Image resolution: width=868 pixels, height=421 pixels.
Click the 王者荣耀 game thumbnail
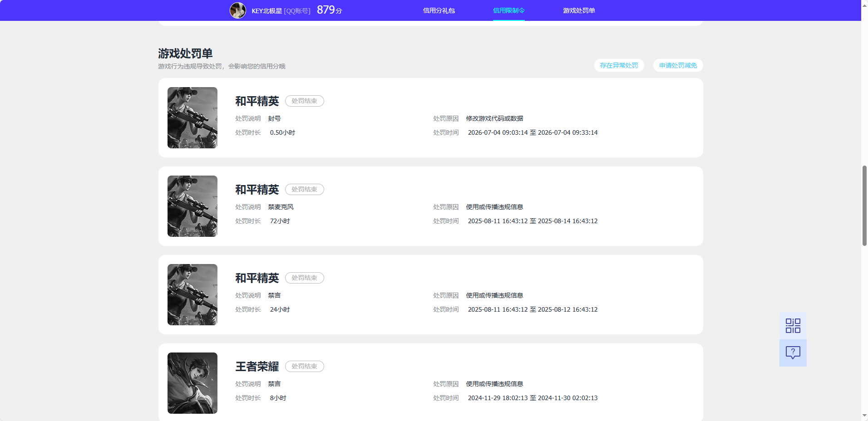pyautogui.click(x=192, y=383)
